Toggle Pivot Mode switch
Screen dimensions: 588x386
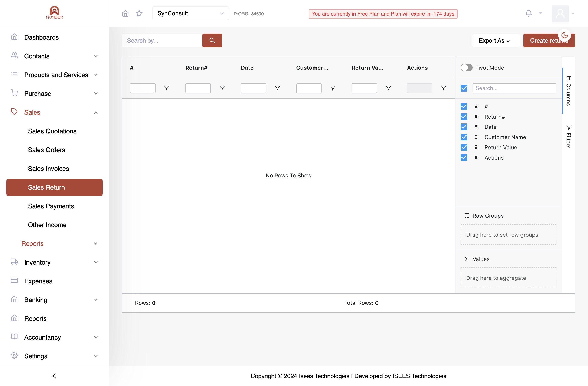[466, 68]
